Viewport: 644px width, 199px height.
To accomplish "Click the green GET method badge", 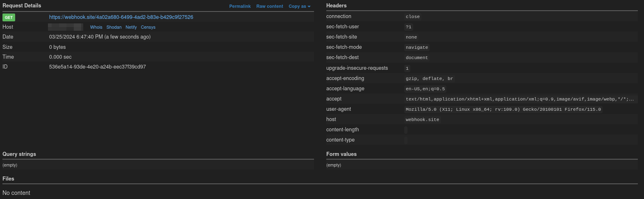I will point(9,17).
